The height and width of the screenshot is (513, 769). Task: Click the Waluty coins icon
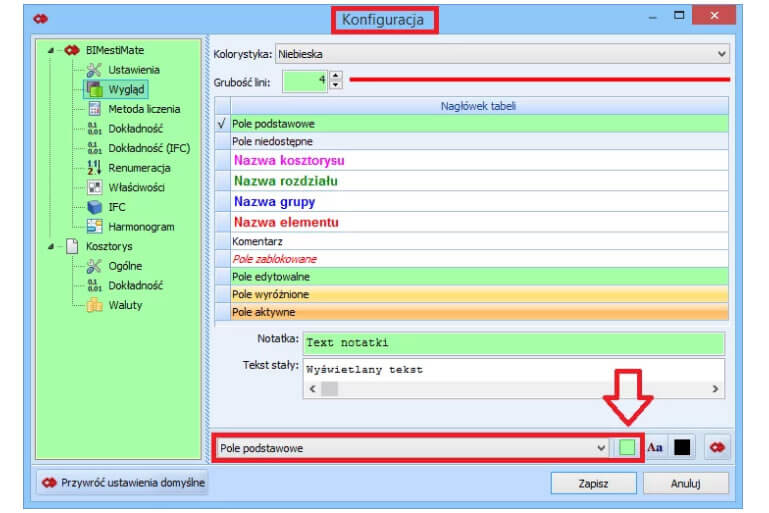click(95, 305)
